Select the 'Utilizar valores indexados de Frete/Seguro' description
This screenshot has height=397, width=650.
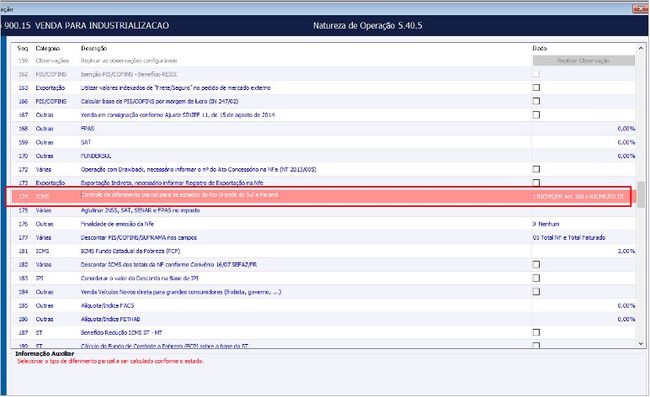(x=175, y=87)
